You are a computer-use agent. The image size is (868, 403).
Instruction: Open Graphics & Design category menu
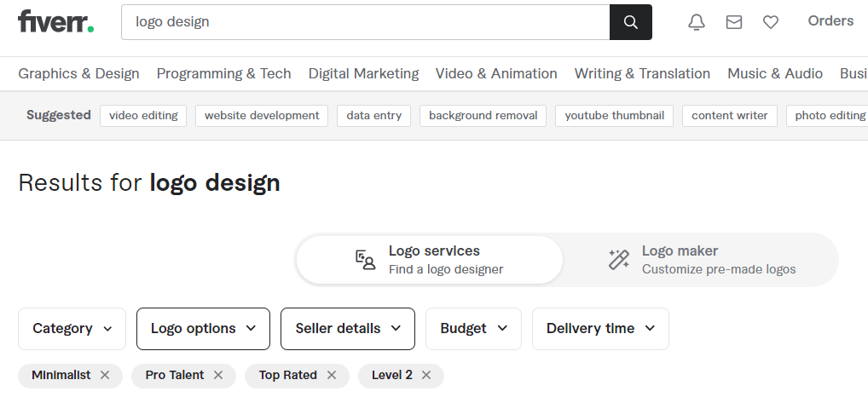(x=78, y=73)
